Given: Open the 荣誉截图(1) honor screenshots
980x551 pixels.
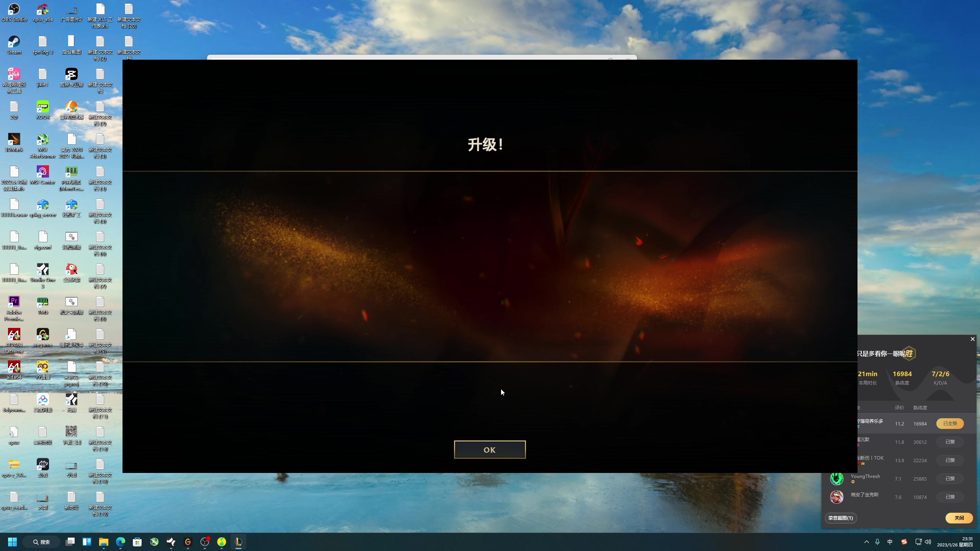Looking at the screenshot, I should coord(841,518).
